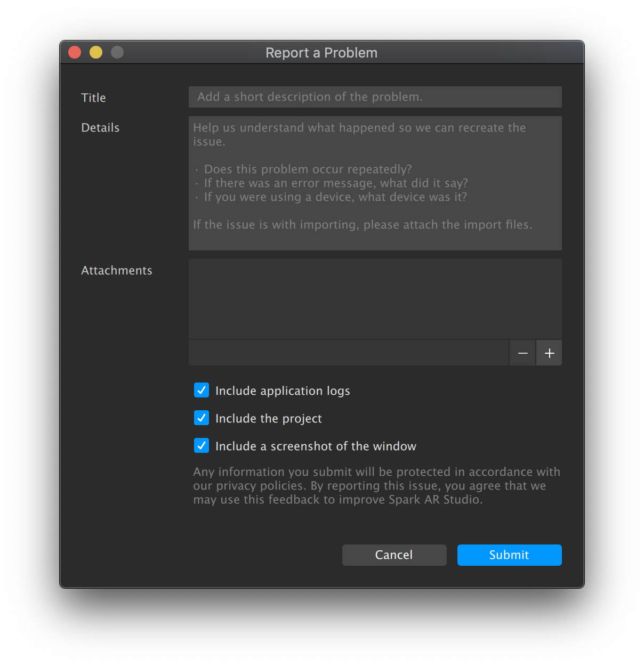Close the Report a Problem window
The image size is (644, 667).
click(75, 52)
